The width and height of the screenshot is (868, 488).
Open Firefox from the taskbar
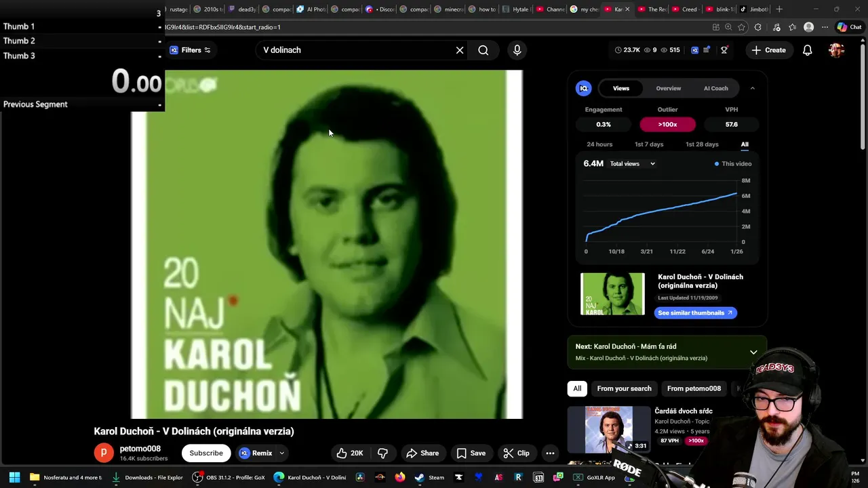[400, 477]
